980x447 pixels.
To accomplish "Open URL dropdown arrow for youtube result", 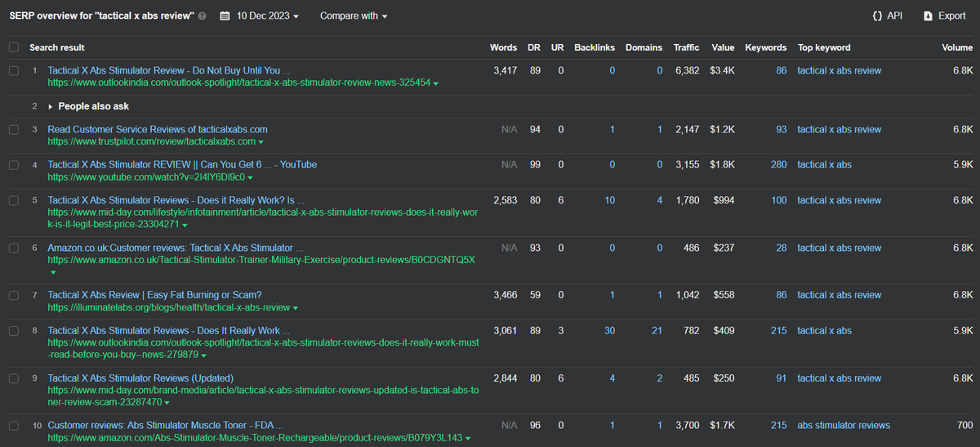I will [x=250, y=177].
